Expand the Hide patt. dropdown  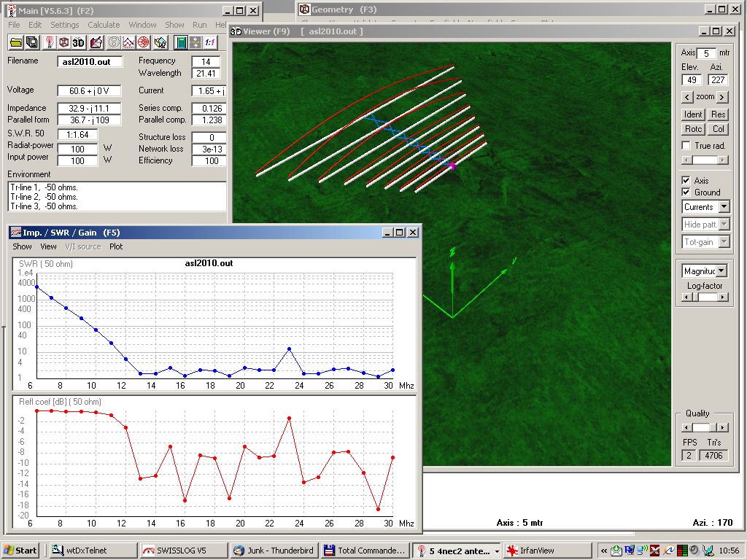click(724, 225)
